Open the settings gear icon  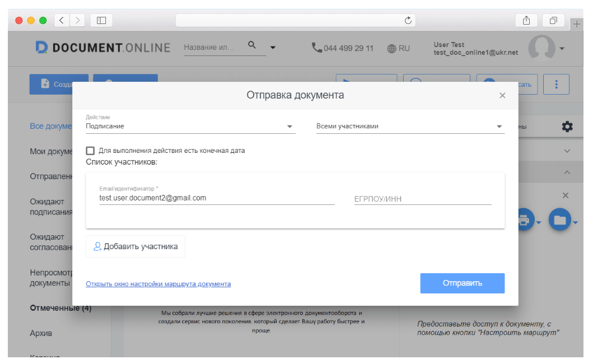tap(567, 127)
